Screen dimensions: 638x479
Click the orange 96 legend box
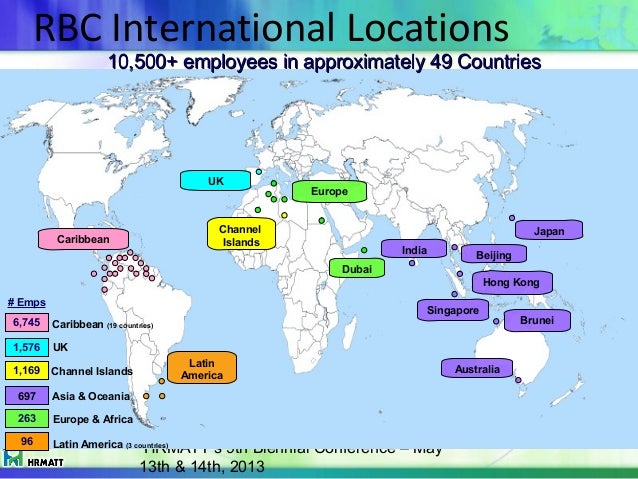[27, 441]
